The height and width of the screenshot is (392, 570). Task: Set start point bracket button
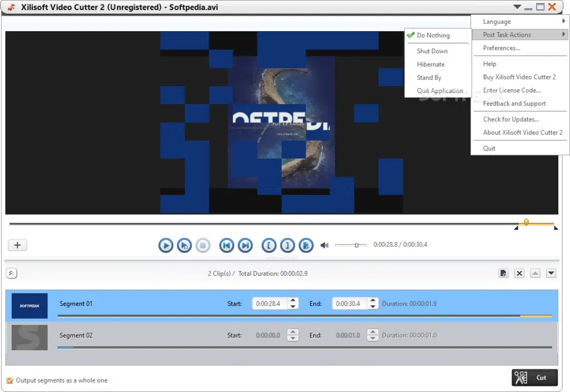coord(269,246)
